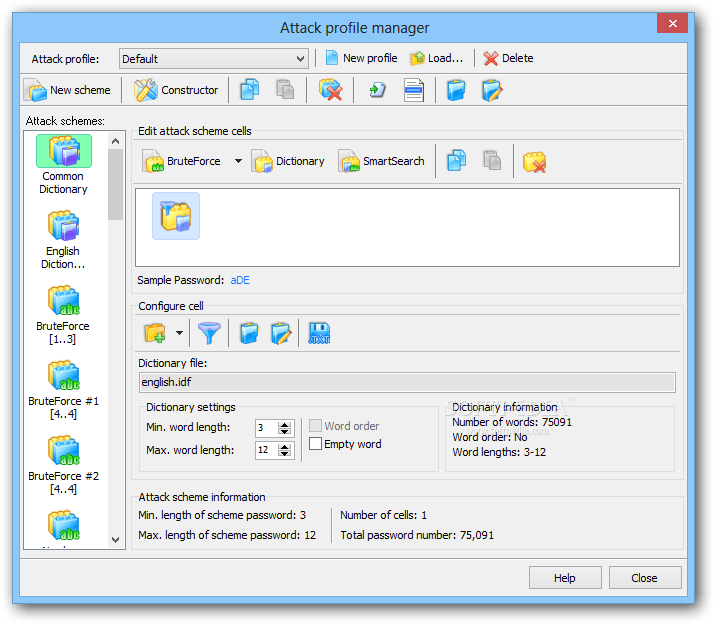Click the schemes list scroll up arrow
This screenshot has width=715, height=624.
click(x=115, y=141)
